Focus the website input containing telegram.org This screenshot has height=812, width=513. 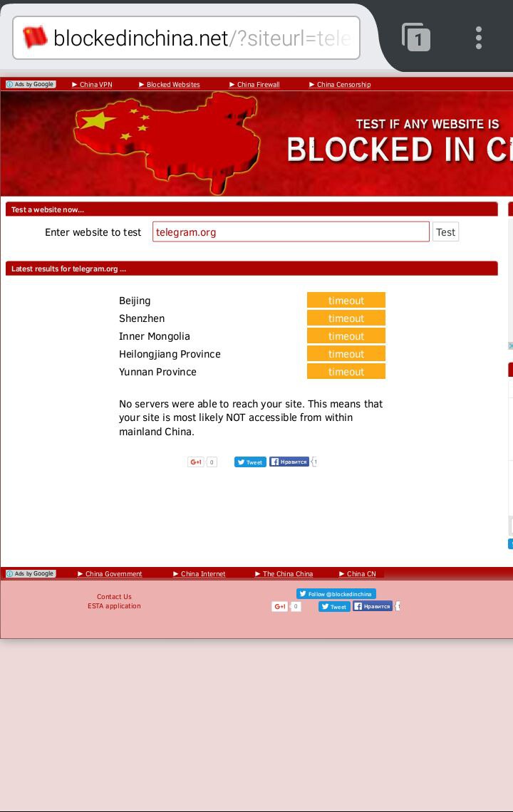(291, 232)
